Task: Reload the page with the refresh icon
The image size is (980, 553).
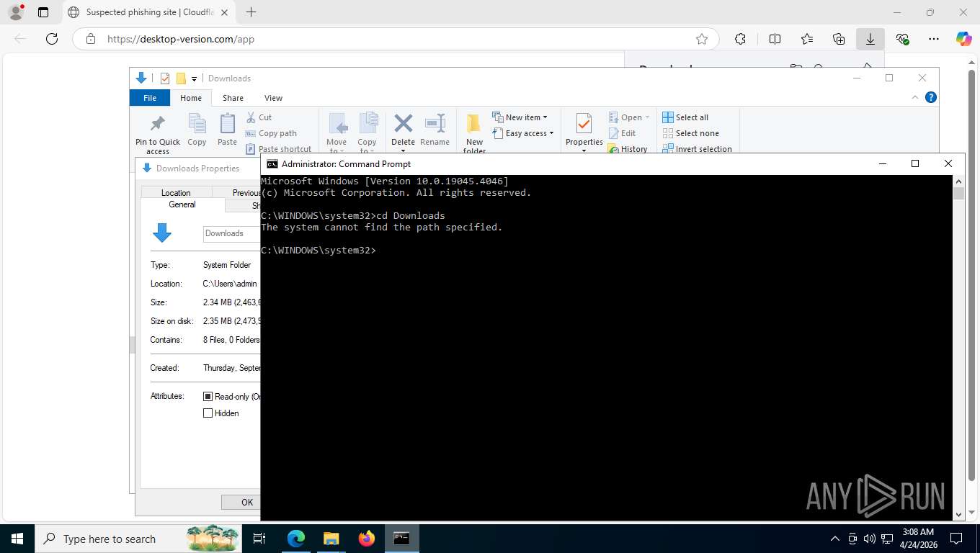Action: (x=52, y=39)
